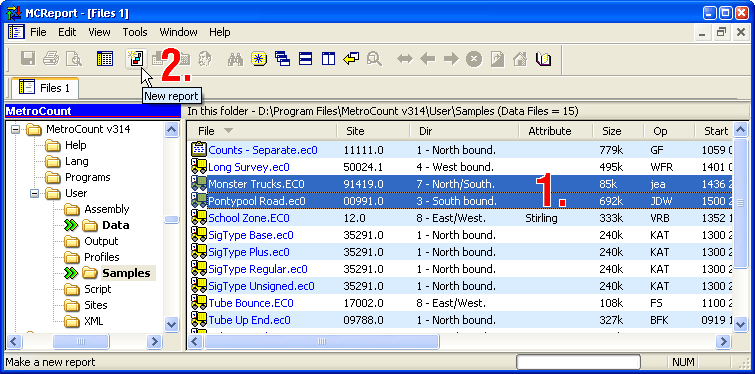The image size is (755, 374).
Task: Open the Tools menu
Action: tap(135, 32)
